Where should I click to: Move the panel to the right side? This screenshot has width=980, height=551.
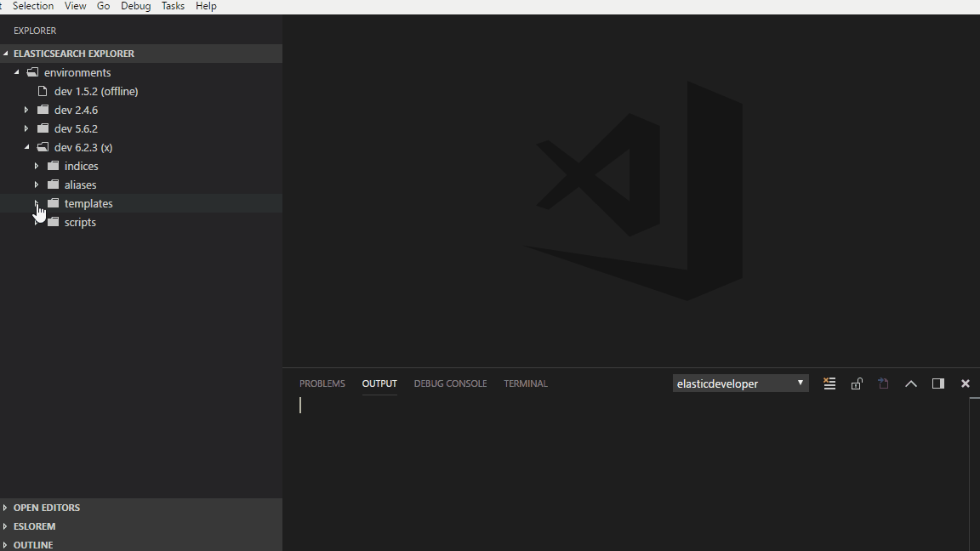pos(938,383)
